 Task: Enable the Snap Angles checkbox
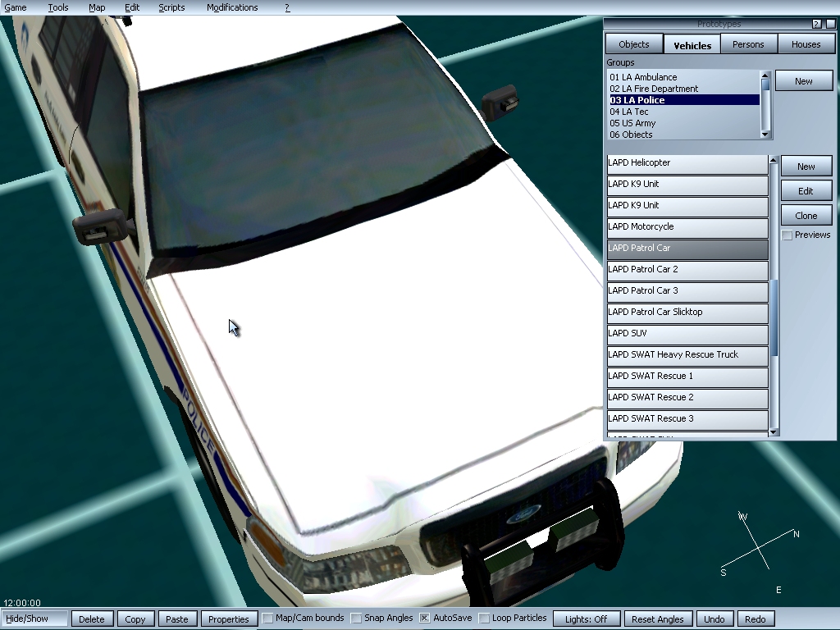(x=356, y=619)
